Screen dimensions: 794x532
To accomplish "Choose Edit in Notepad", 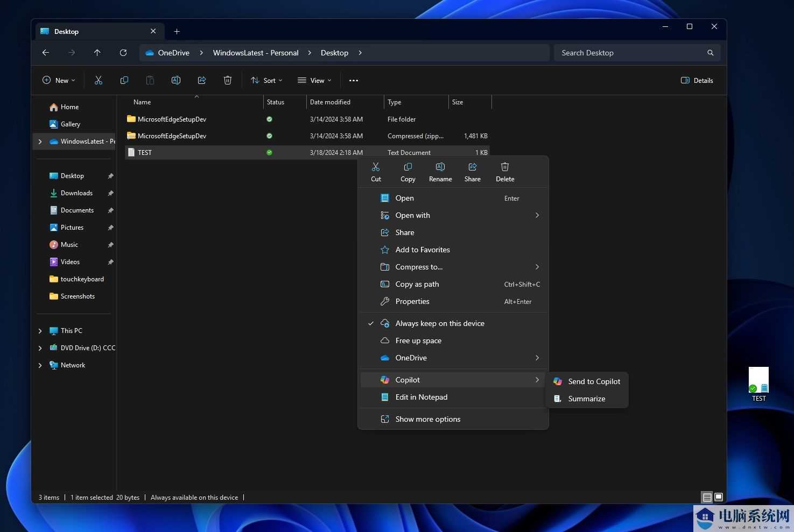I will tap(453, 397).
